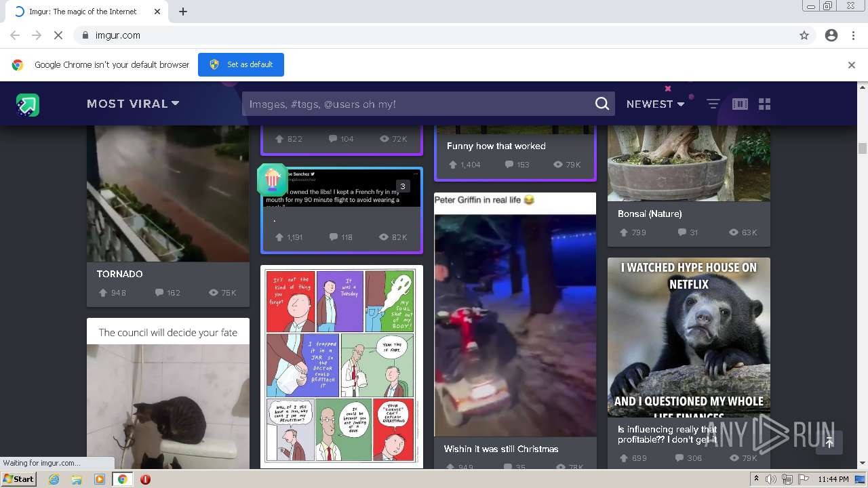
Task: Click upvote arrow on TORNADO post
Action: tap(103, 293)
